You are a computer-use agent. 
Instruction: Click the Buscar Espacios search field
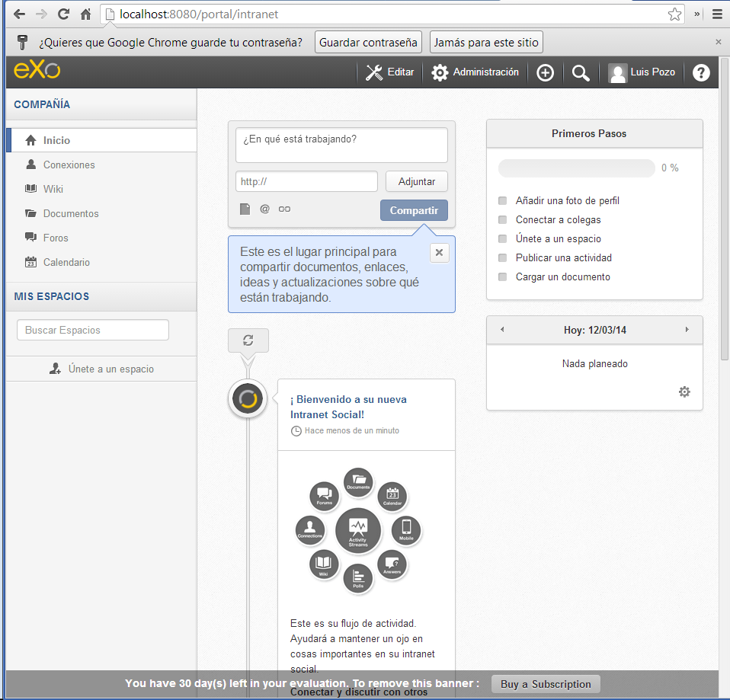[92, 330]
